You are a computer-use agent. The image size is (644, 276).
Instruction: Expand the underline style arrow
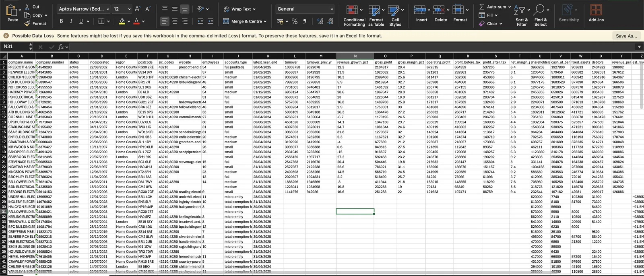pyautogui.click(x=87, y=21)
